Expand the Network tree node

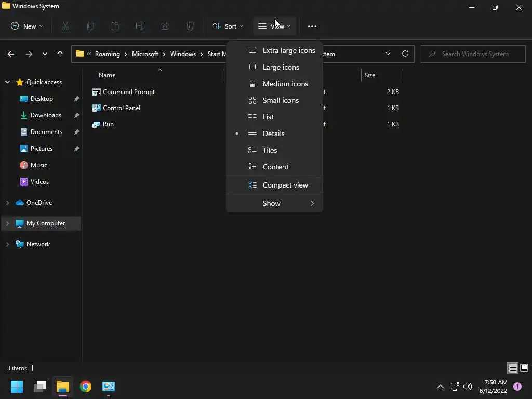7,244
